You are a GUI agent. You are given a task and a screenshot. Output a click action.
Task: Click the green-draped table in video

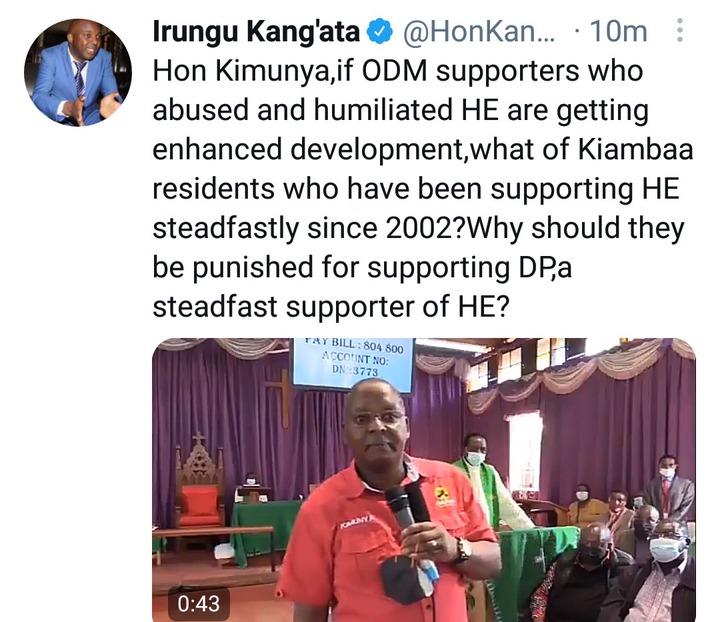click(x=263, y=528)
